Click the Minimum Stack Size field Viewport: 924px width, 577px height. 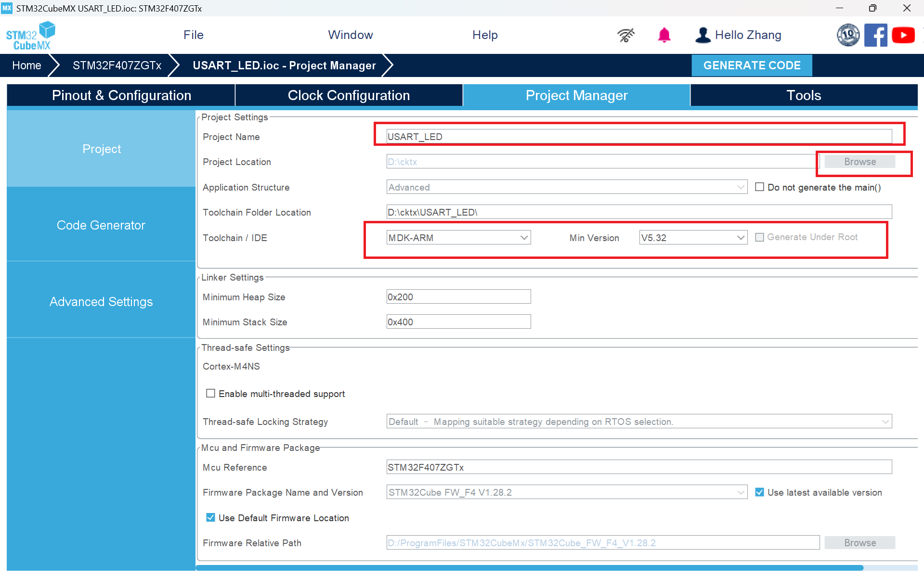tap(458, 322)
